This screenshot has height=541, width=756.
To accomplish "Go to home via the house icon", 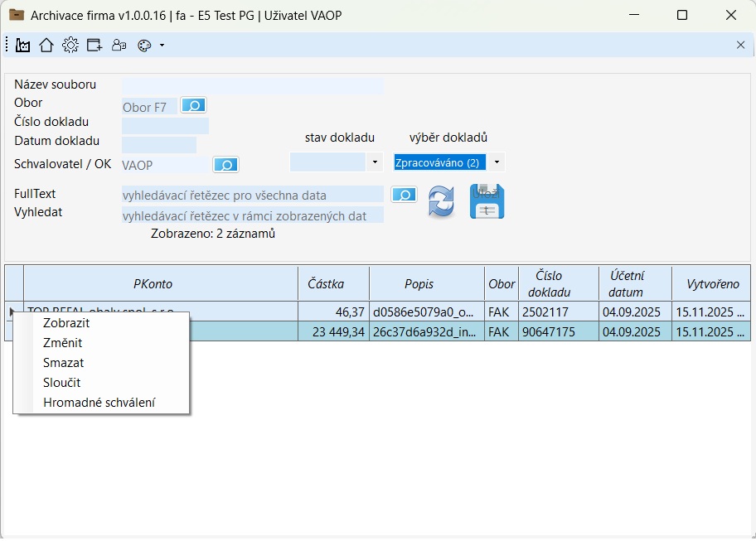I will point(46,46).
